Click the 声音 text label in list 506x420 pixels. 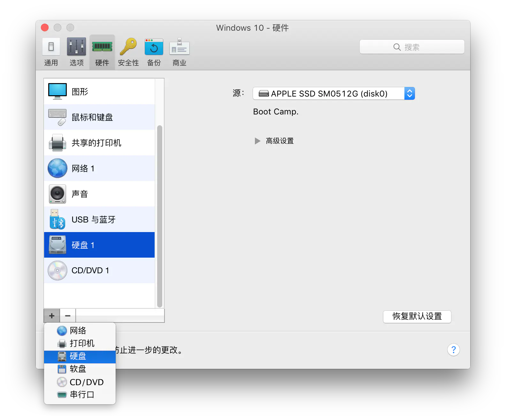80,194
